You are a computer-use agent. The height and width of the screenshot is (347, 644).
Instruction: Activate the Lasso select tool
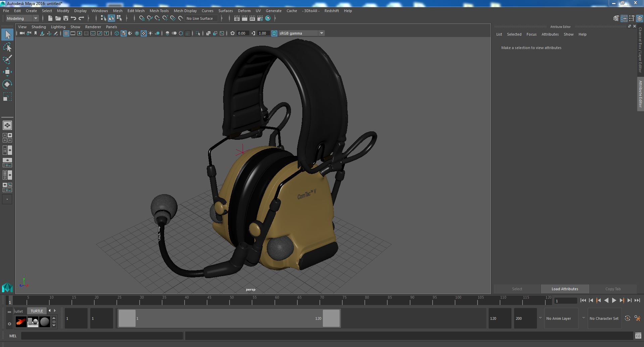tap(7, 47)
